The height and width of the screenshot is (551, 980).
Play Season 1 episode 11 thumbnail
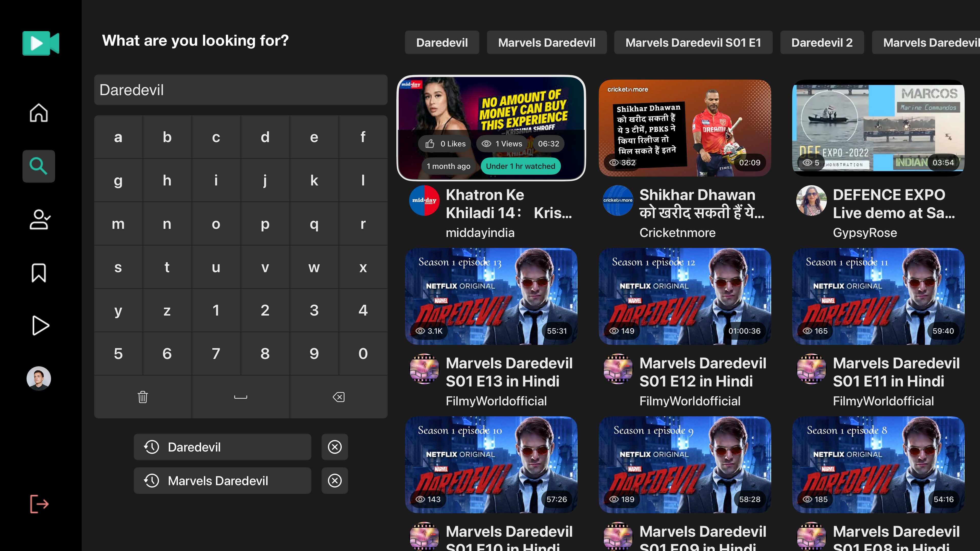pos(878,297)
